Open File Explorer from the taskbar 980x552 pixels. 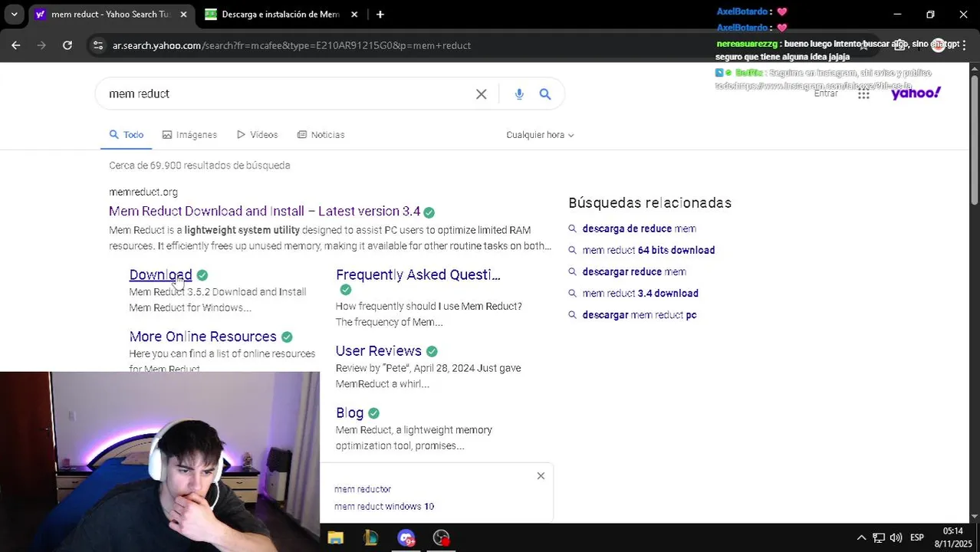point(335,537)
